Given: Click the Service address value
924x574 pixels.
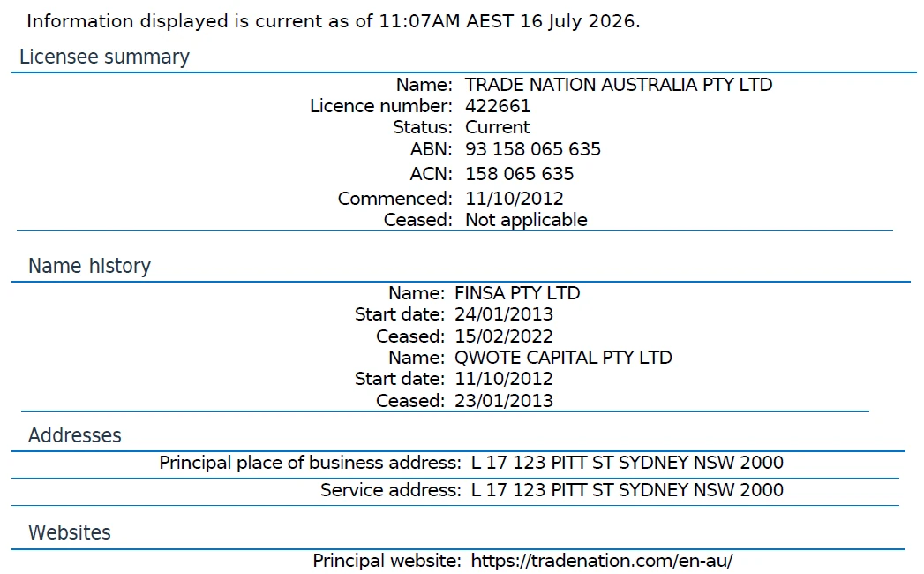Looking at the screenshot, I should click(627, 489).
